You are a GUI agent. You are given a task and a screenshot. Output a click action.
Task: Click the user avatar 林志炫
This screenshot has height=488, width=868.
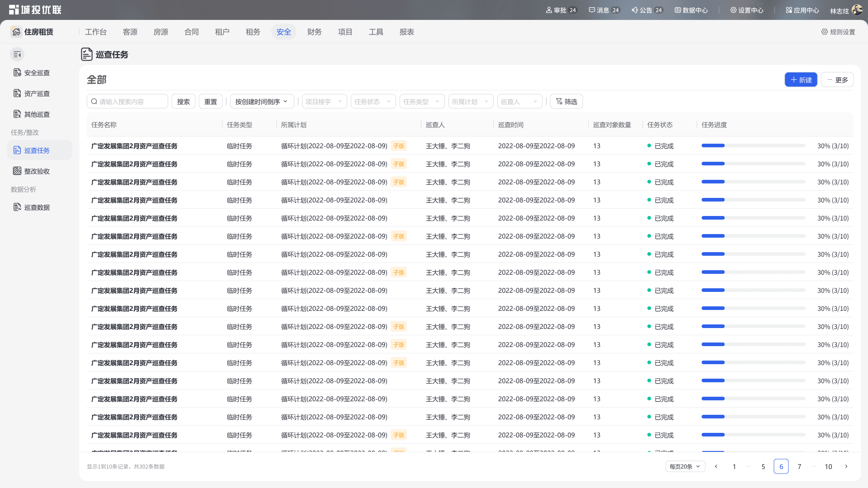click(x=857, y=10)
